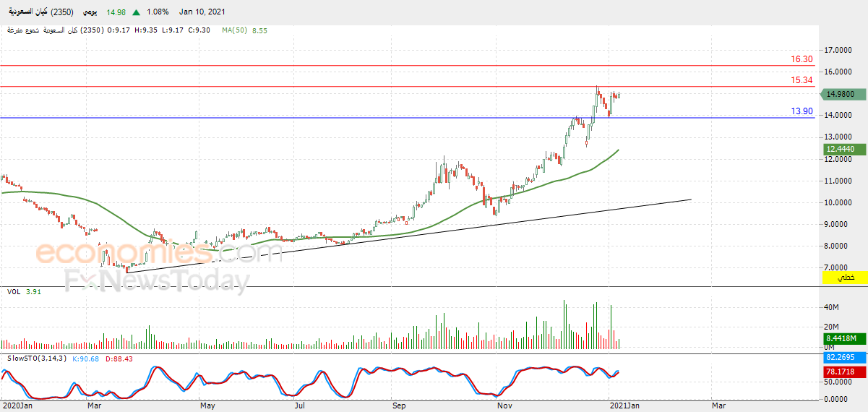Click the 12.0000 price axis label

(x=839, y=159)
